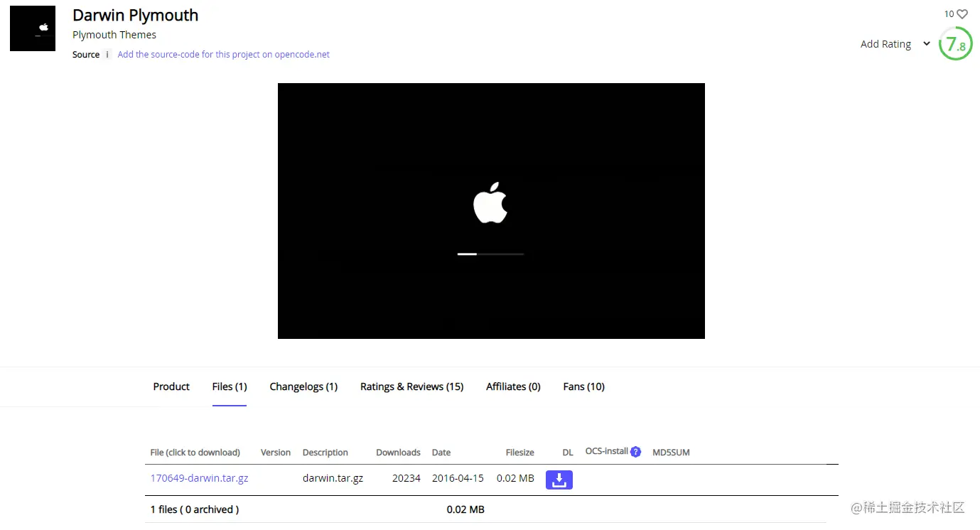Click the Date column header
This screenshot has width=980, height=530.
coord(441,453)
